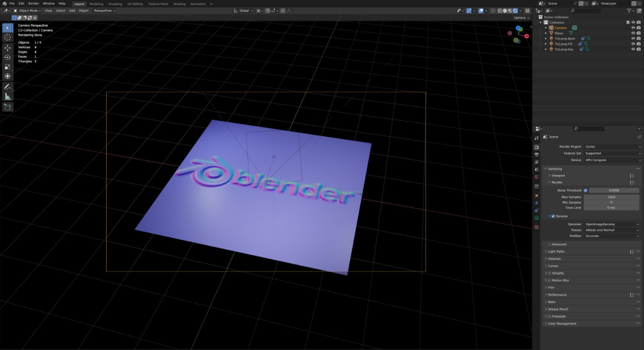644x350 pixels.
Task: Select the Scale tool
Action: pos(8,67)
